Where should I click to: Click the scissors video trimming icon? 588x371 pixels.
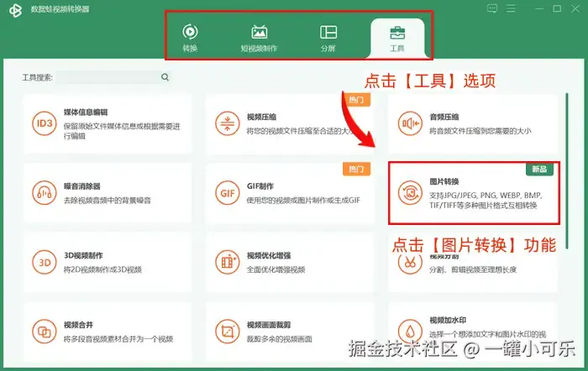[410, 263]
